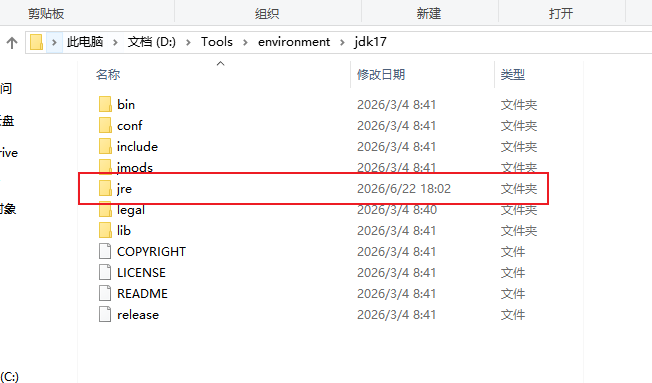
Task: Click the 剪贴板 ribbon group label
Action: point(46,14)
